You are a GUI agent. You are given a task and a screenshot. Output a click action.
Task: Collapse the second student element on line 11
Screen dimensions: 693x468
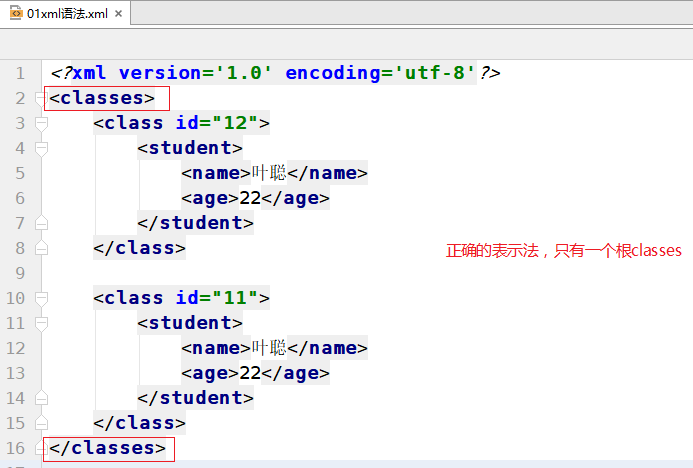point(41,323)
